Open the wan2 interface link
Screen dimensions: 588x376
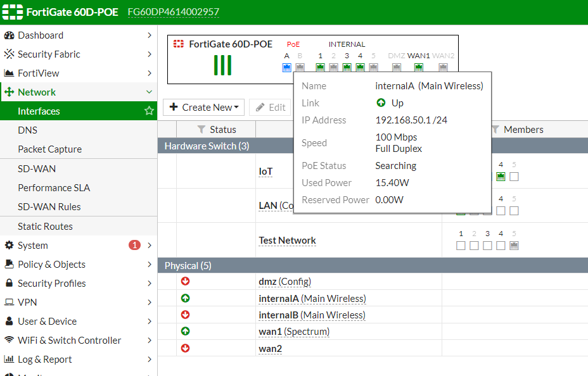(271, 349)
